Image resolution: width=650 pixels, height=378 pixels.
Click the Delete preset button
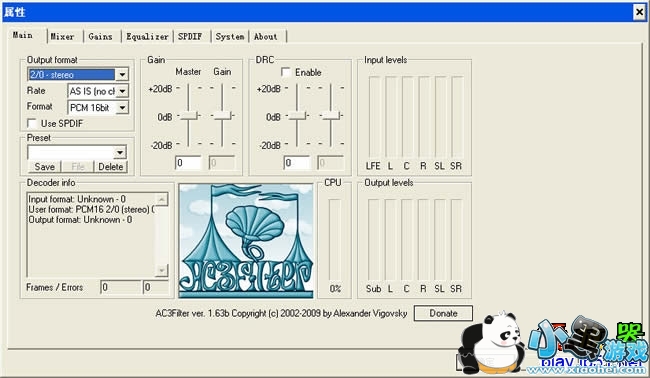pyautogui.click(x=111, y=167)
